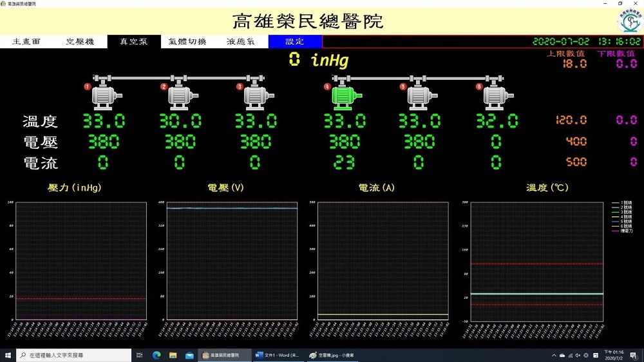Select the green running pump 4 icon
The image size is (644, 362).
tap(346, 98)
